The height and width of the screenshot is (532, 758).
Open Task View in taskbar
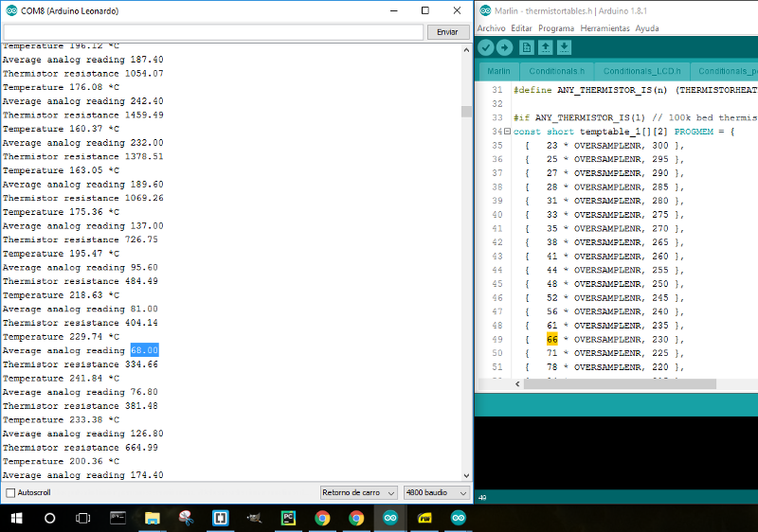[x=83, y=518]
